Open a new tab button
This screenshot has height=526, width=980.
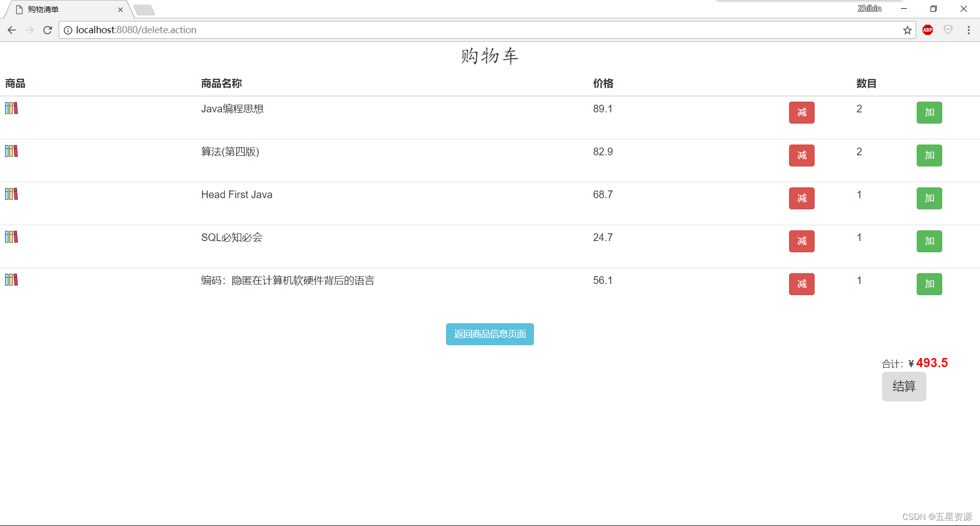tap(144, 10)
